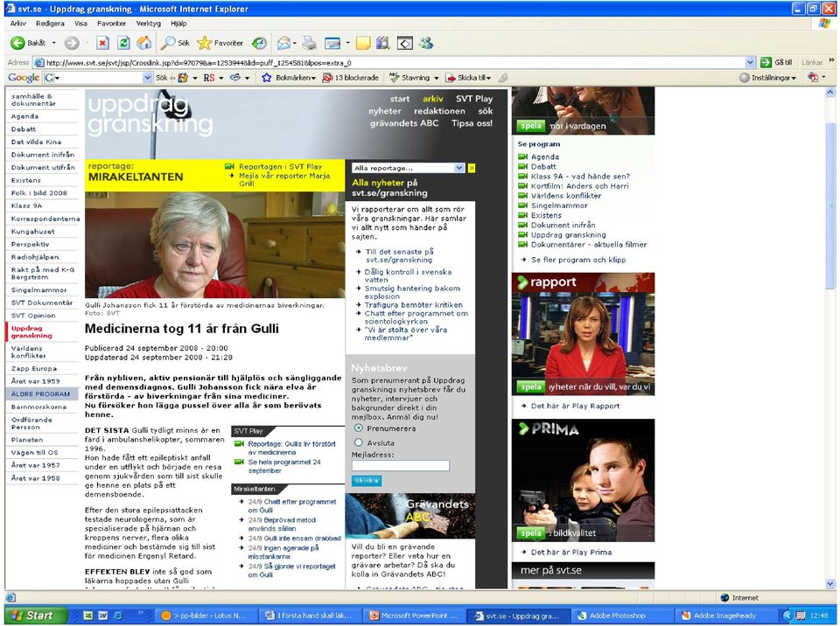Image resolution: width=840 pixels, height=626 pixels.
Task: Open the Favoriter menu
Action: 111,24
